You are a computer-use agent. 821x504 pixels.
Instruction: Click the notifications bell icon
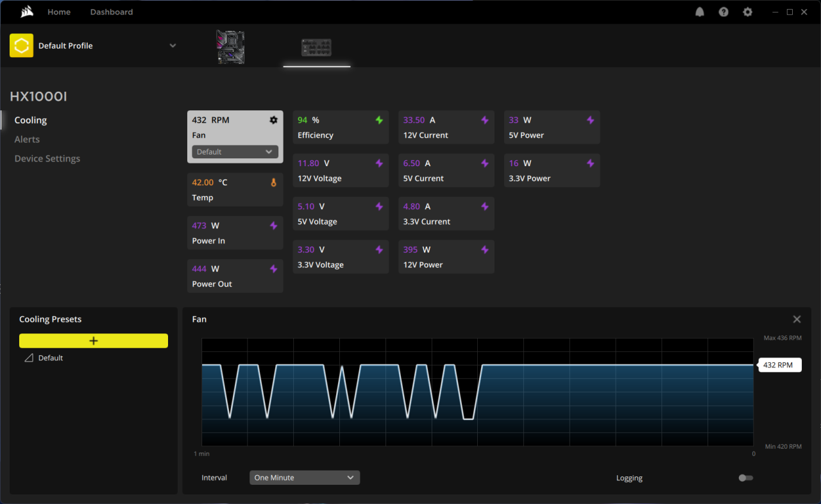coord(700,12)
